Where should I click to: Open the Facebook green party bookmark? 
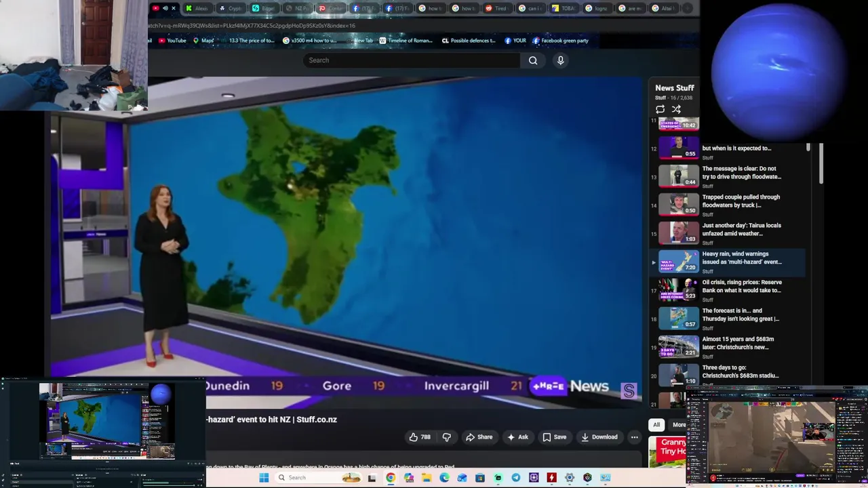pyautogui.click(x=560, y=41)
